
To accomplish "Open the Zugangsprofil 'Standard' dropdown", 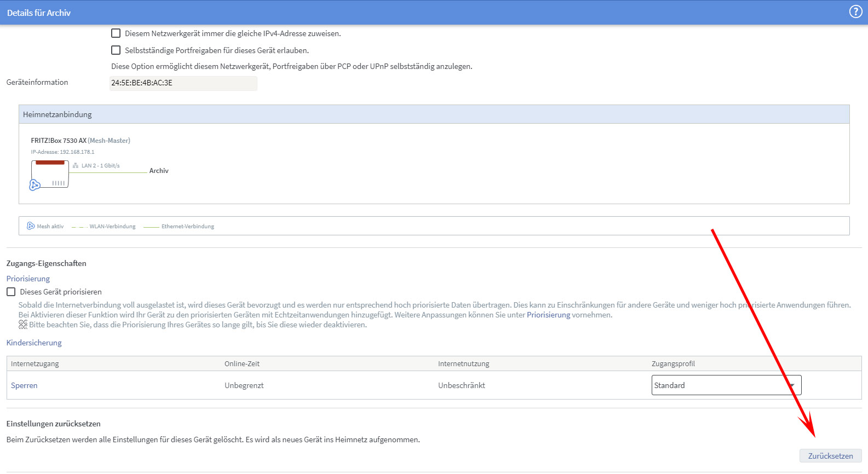I will [x=726, y=385].
